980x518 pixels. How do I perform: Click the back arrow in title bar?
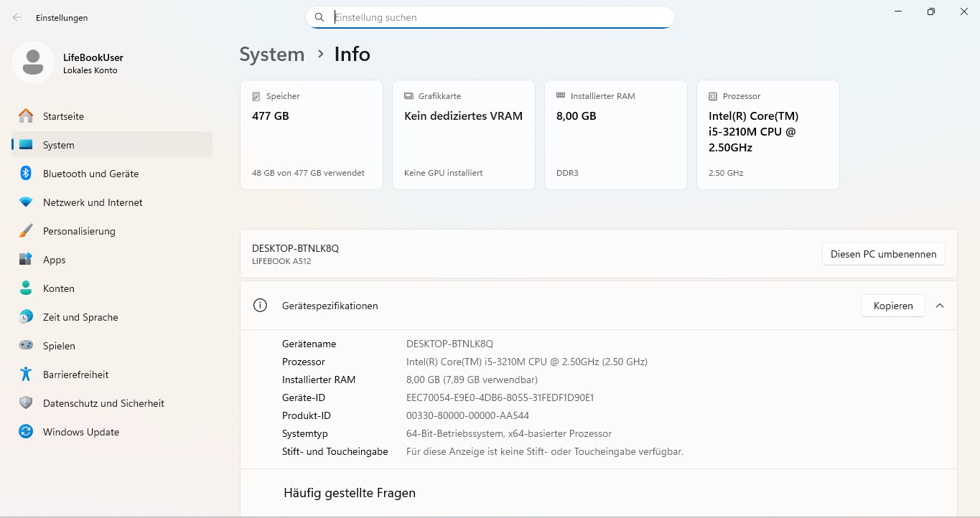tap(17, 18)
